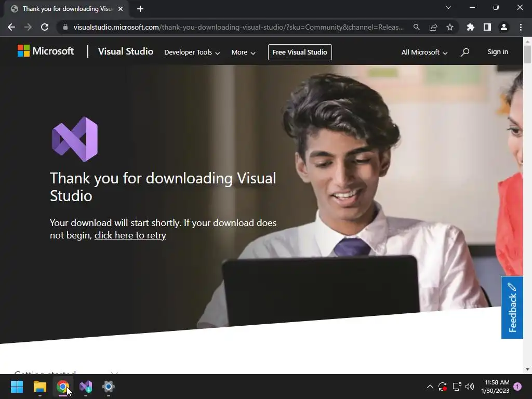This screenshot has width=532, height=399.
Task: Click the page vertical scrollbar thumb
Action: tap(527, 54)
